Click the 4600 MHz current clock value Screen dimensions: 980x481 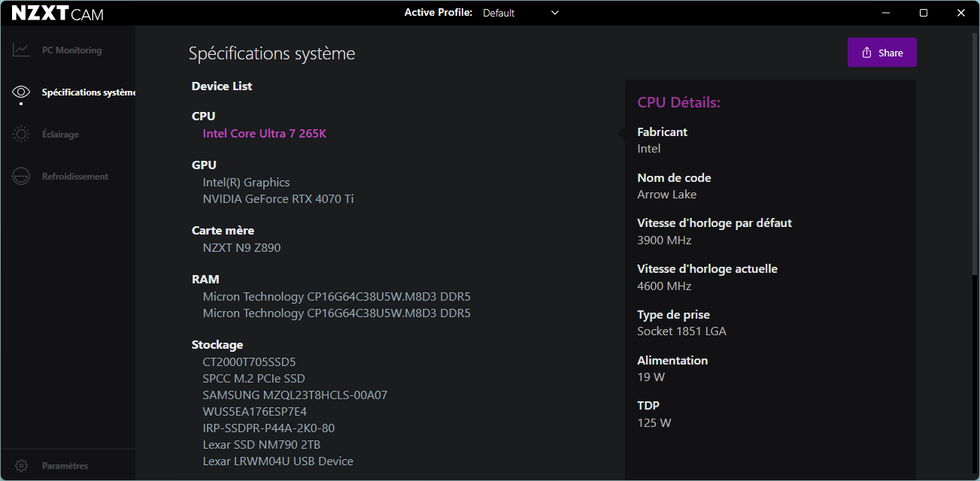(x=663, y=286)
